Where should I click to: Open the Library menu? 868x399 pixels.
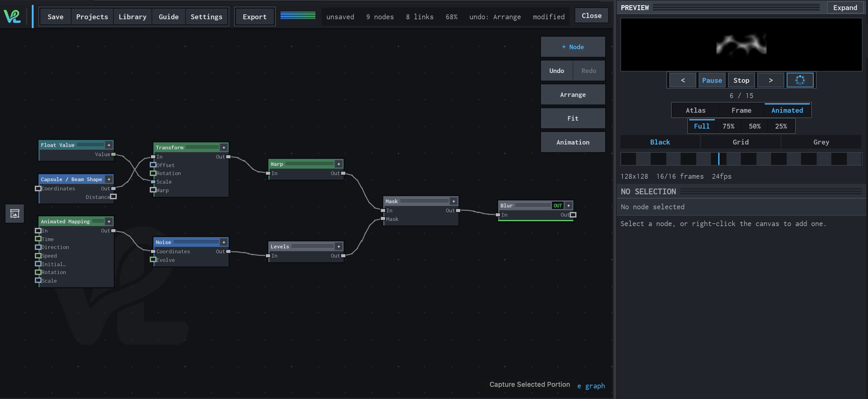pos(132,16)
